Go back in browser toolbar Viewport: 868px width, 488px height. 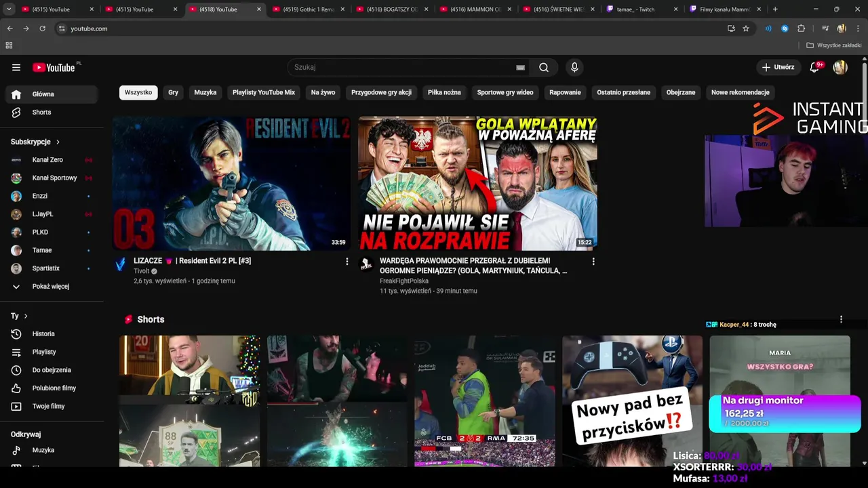point(9,28)
